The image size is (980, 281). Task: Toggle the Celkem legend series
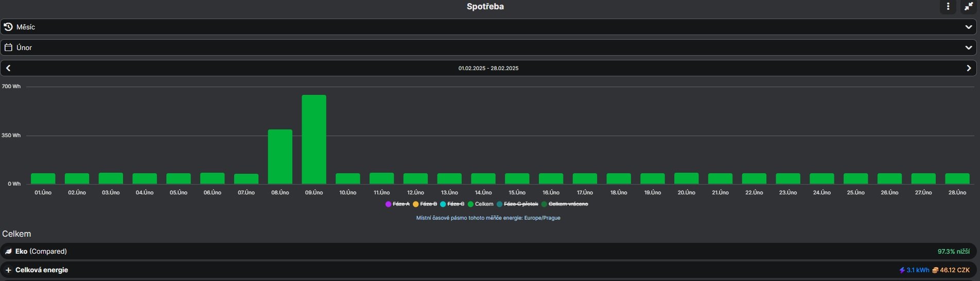coord(481,204)
